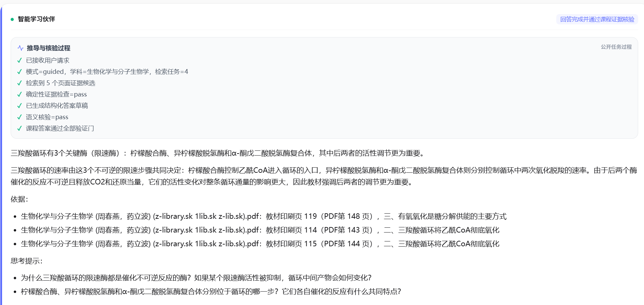644x305 pixels.
Task: Open the citation for 教材印刷页 119
Action: [264, 216]
